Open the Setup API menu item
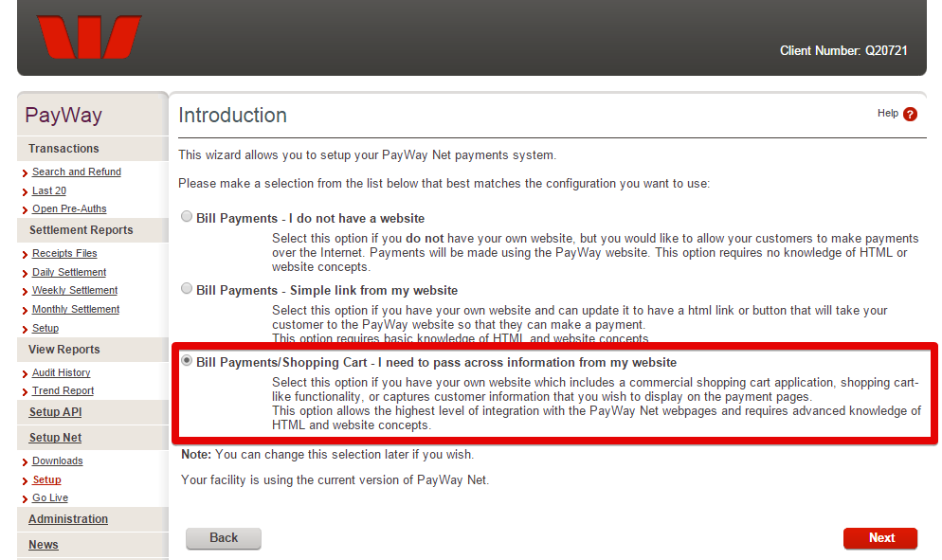 [55, 412]
